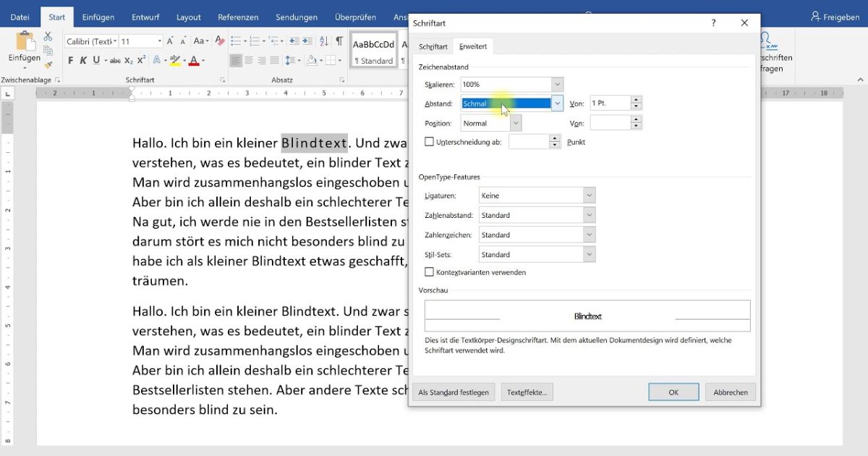Open text effects A icon
Screen dimensions: 868x456
[158, 61]
